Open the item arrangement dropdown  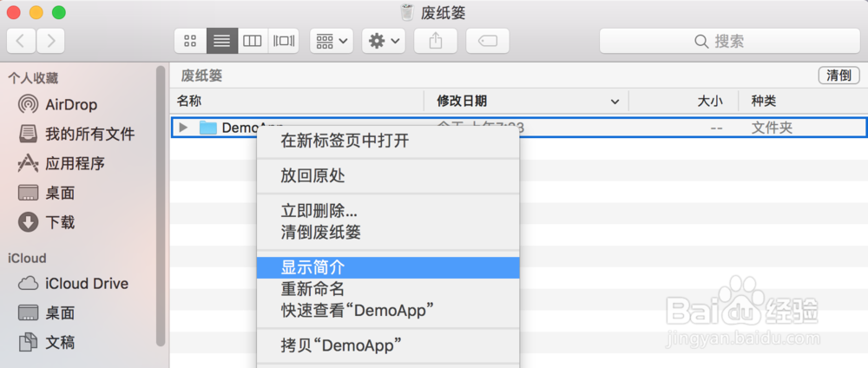331,41
